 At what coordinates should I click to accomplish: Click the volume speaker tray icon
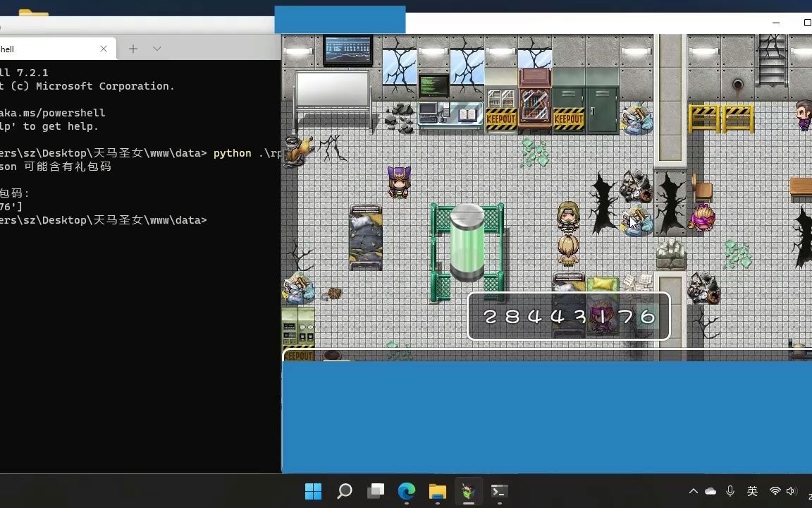tap(792, 491)
